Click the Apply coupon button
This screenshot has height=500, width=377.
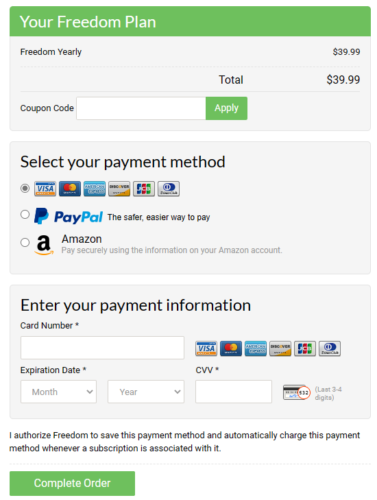point(227,108)
